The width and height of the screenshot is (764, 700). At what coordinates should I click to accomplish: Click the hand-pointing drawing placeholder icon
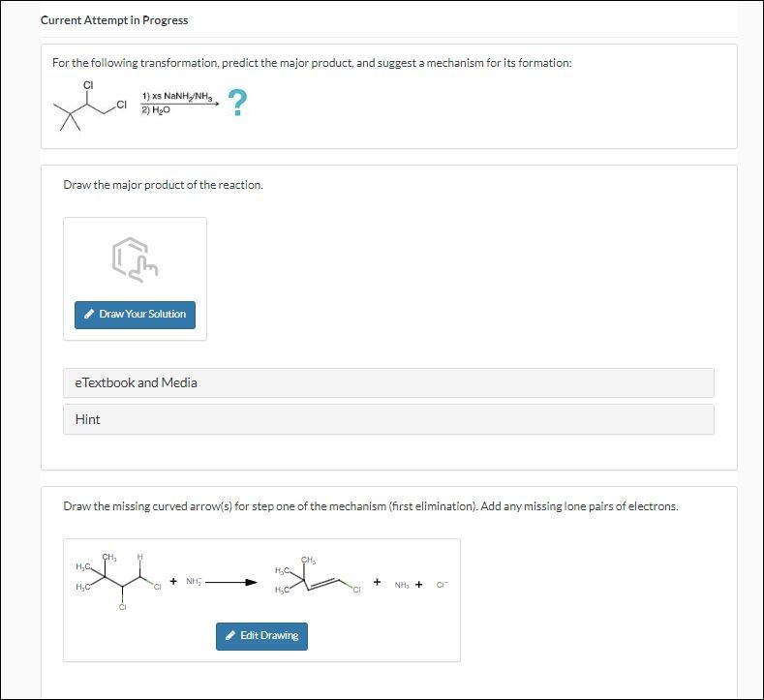135,259
